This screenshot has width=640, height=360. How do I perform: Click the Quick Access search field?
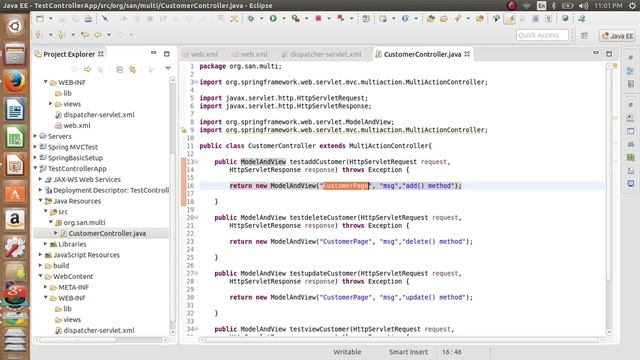(x=542, y=35)
